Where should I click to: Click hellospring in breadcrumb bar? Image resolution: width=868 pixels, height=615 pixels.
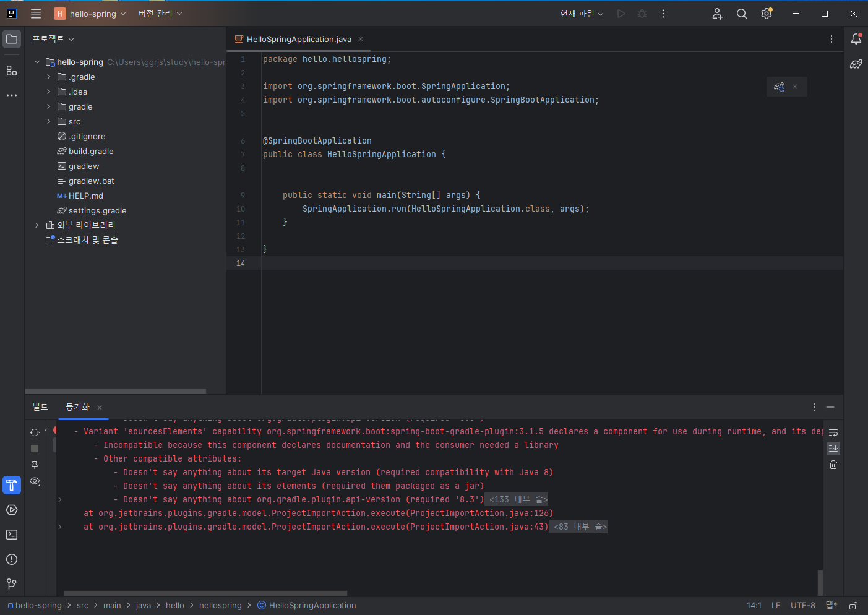pyautogui.click(x=220, y=606)
